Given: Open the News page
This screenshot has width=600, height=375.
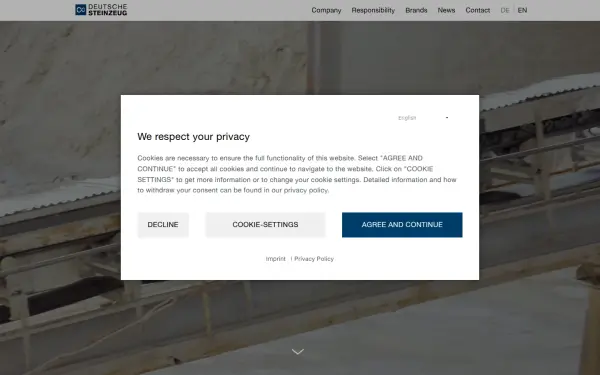Looking at the screenshot, I should coord(446,10).
